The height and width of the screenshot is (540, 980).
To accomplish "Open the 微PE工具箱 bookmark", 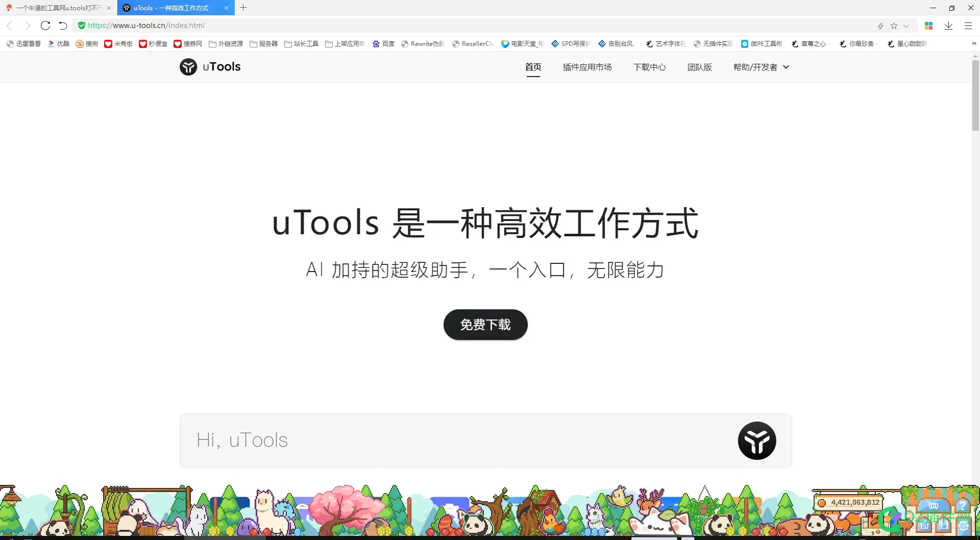I will click(762, 44).
